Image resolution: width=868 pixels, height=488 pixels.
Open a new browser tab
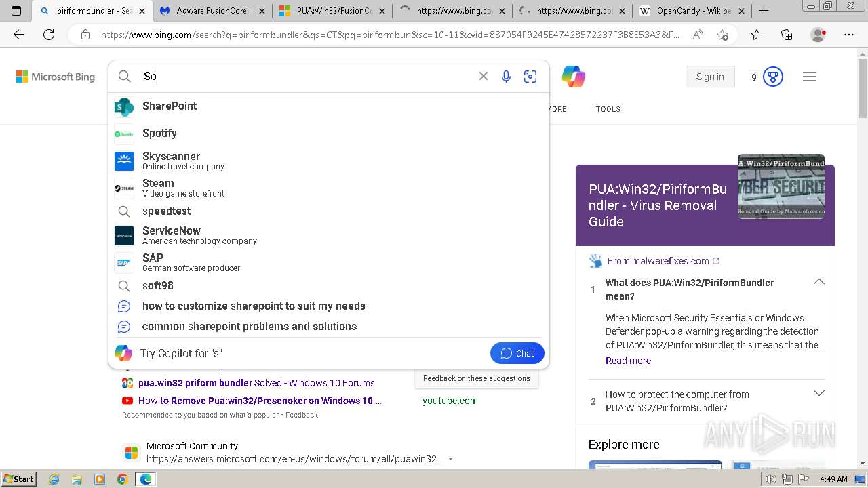[764, 11]
